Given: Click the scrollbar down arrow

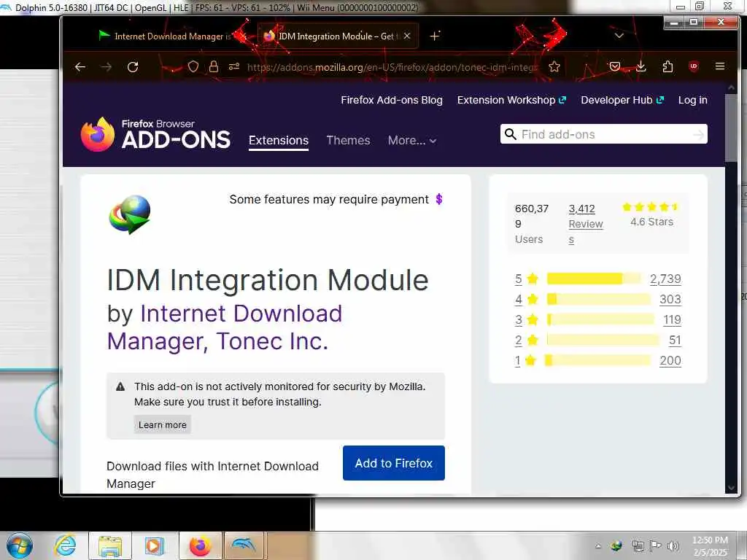Looking at the screenshot, I should pyautogui.click(x=731, y=488).
